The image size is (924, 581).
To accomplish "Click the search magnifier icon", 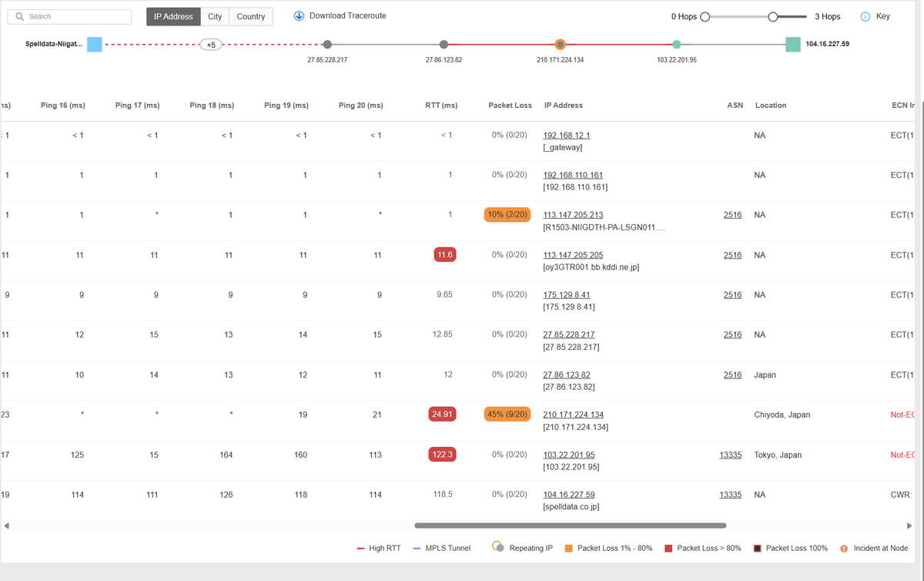I will (20, 17).
